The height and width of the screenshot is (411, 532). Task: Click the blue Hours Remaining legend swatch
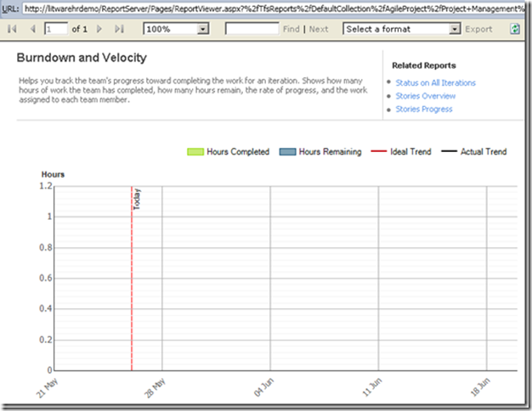pos(286,152)
